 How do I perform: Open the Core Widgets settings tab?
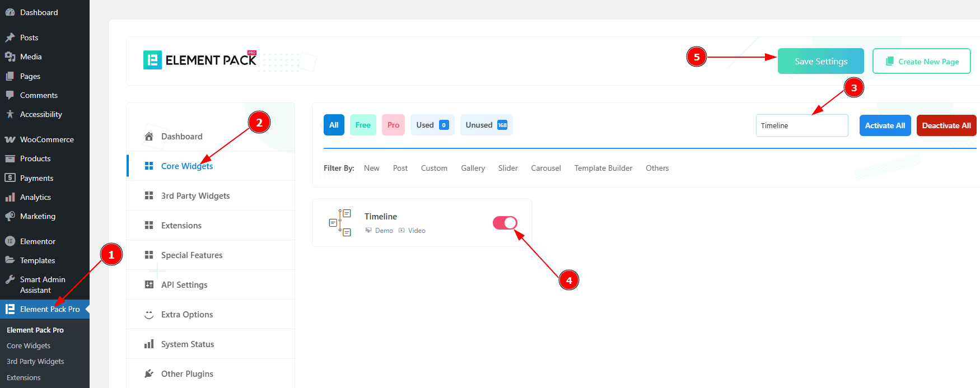click(211, 166)
